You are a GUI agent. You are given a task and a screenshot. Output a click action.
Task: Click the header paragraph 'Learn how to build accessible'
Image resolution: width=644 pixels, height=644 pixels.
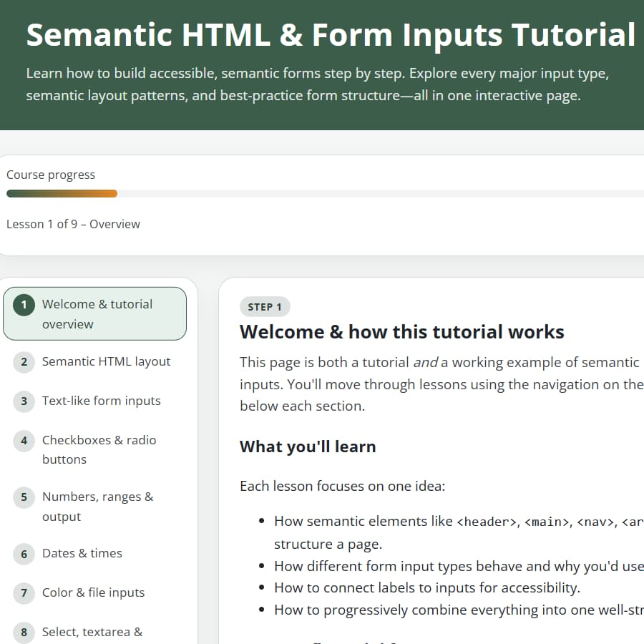318,84
